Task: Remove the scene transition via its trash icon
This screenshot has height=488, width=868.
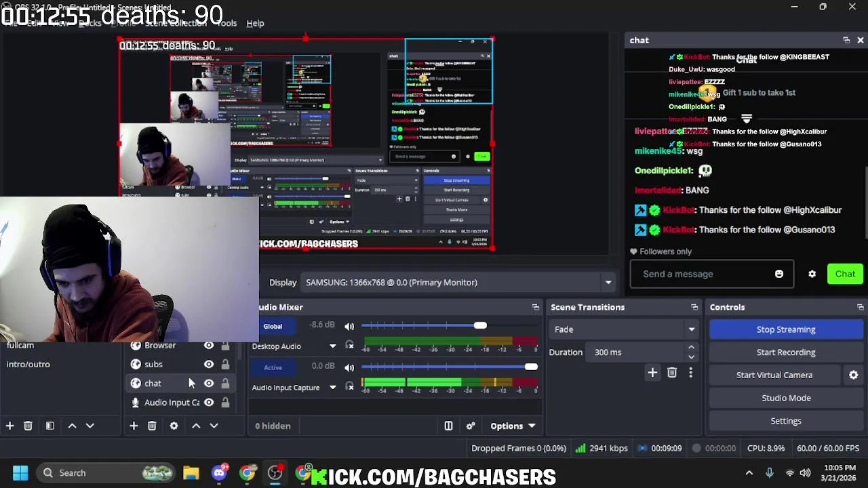Action: tap(672, 372)
